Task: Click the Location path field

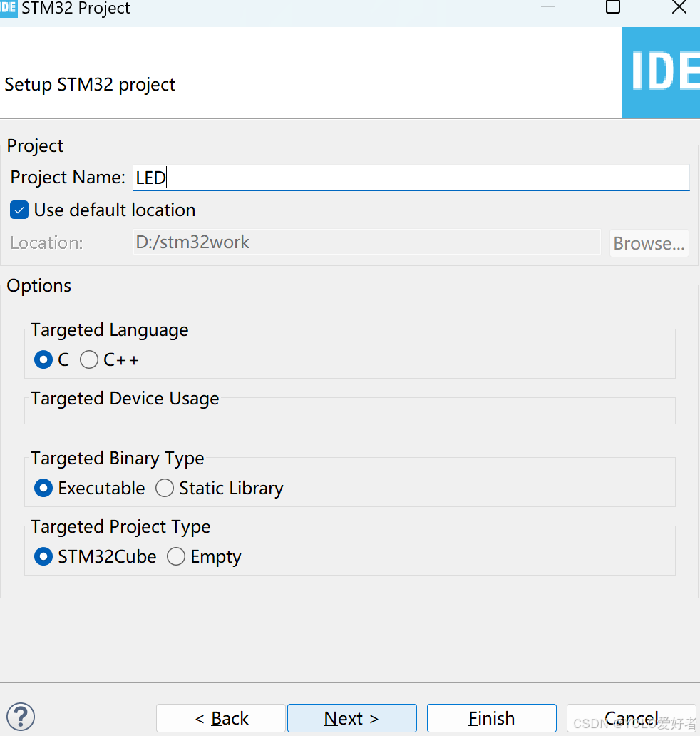Action: 366,242
